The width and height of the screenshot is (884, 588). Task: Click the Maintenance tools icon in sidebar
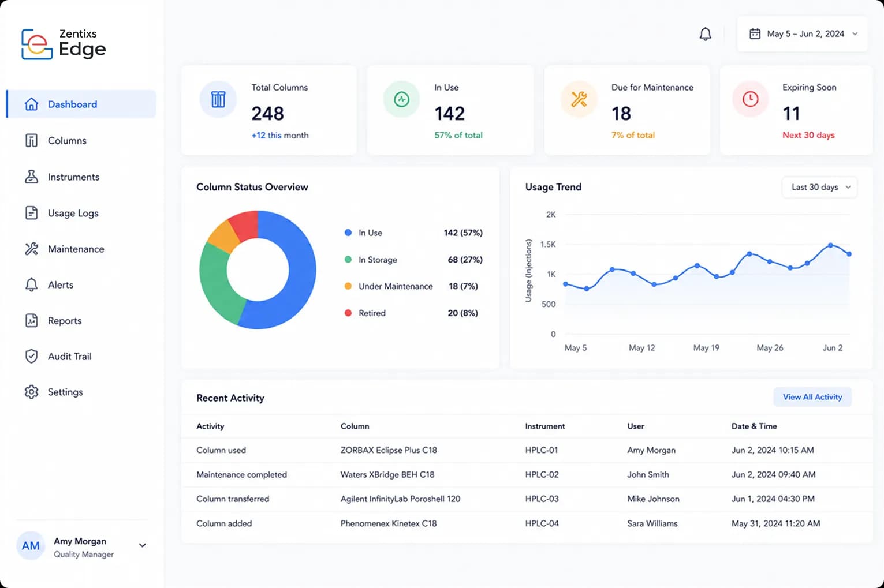click(32, 249)
